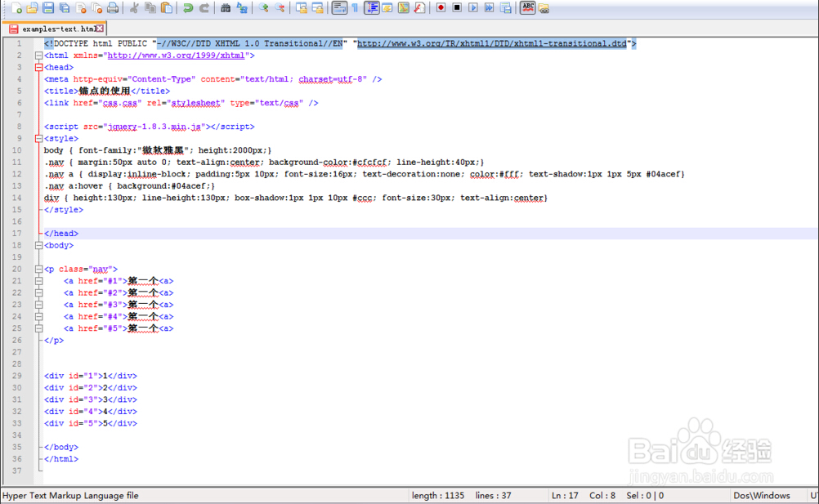The height and width of the screenshot is (504, 819).
Task: Play back the recorded macro
Action: (x=473, y=8)
